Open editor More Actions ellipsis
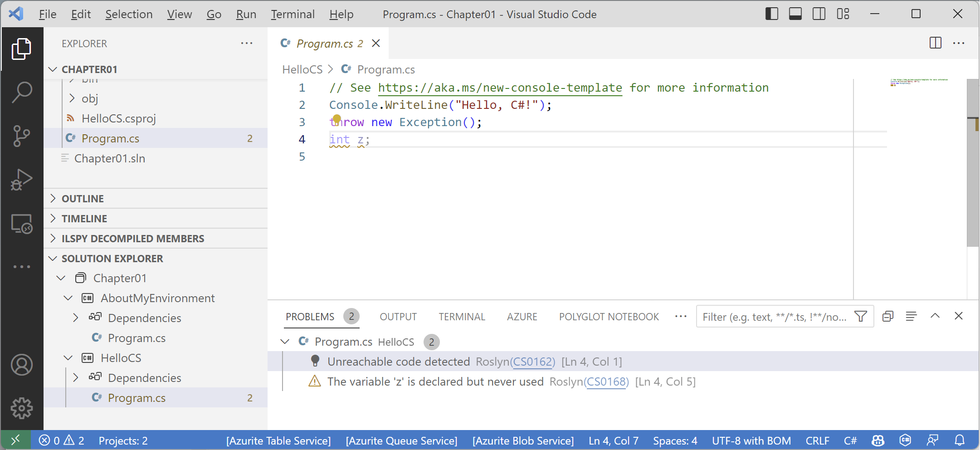The width and height of the screenshot is (980, 450). pyautogui.click(x=959, y=43)
